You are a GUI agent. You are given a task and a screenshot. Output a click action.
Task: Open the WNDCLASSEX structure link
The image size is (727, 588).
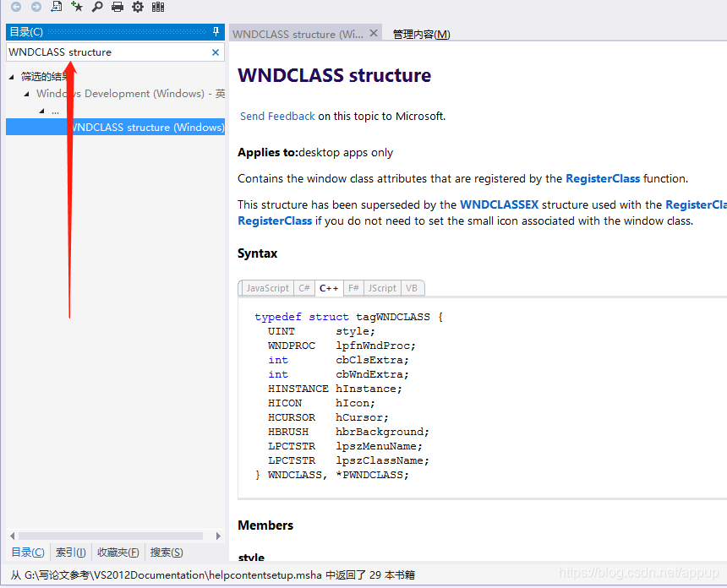coord(500,204)
